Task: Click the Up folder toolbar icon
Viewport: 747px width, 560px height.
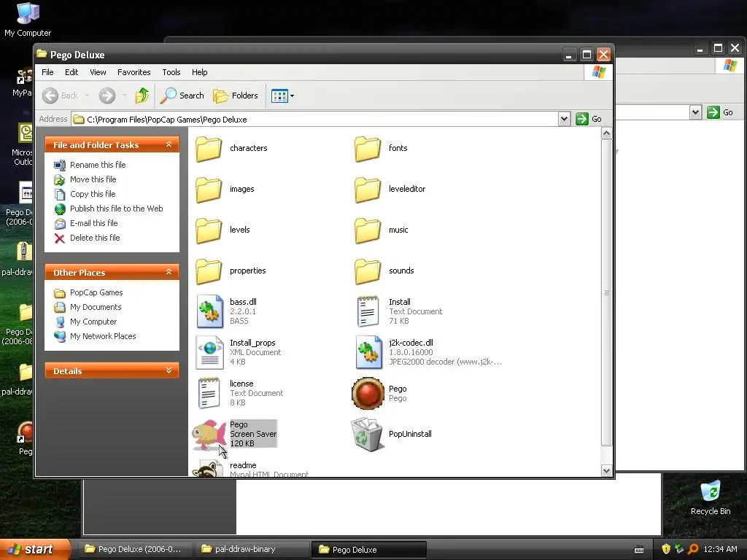Action: click(x=142, y=96)
